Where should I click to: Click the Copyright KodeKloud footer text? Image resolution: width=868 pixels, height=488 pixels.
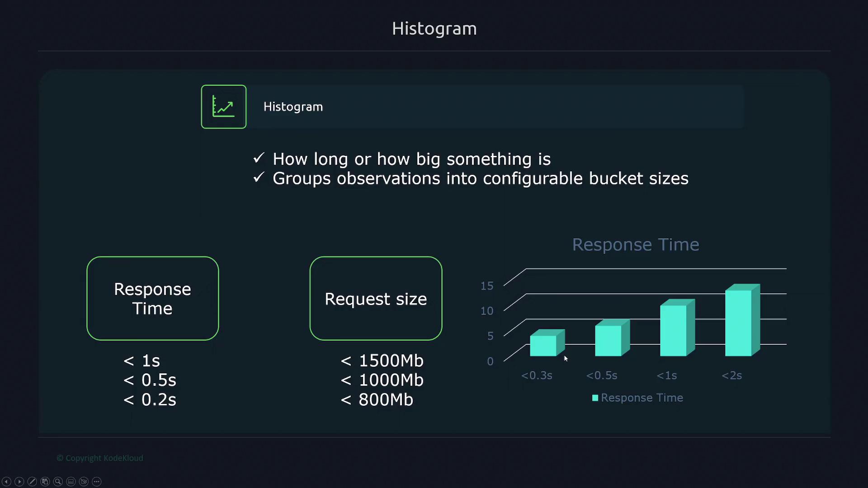[x=100, y=458]
